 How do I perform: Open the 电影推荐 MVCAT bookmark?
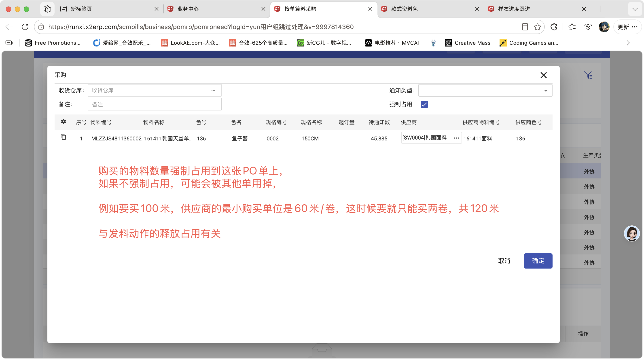[392, 43]
